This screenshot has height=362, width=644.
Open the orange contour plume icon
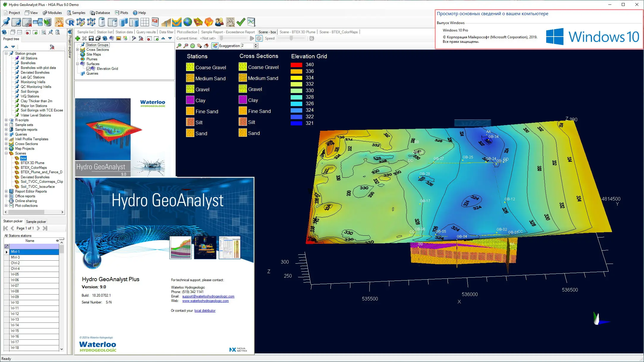pyautogui.click(x=209, y=22)
